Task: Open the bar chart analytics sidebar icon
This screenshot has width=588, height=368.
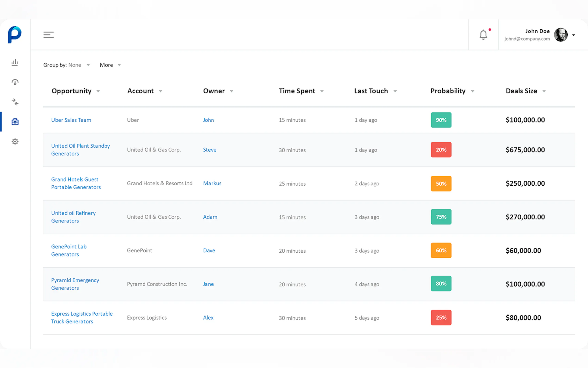Action: 15,62
